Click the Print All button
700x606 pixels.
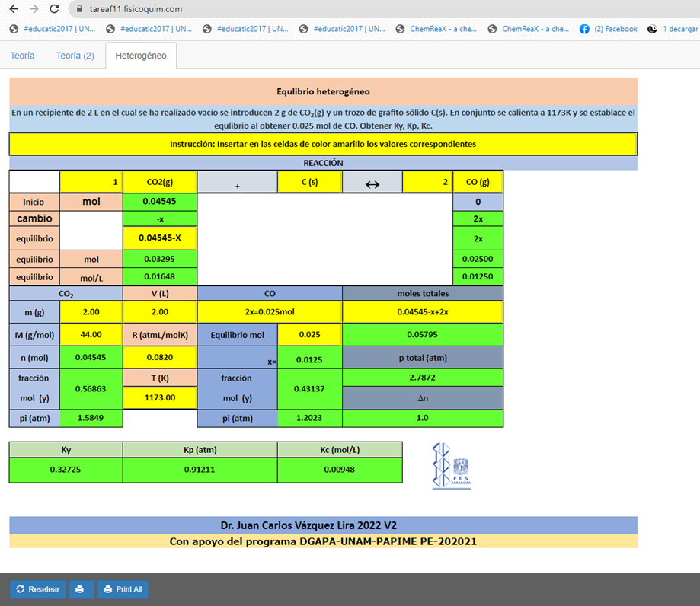click(x=123, y=589)
